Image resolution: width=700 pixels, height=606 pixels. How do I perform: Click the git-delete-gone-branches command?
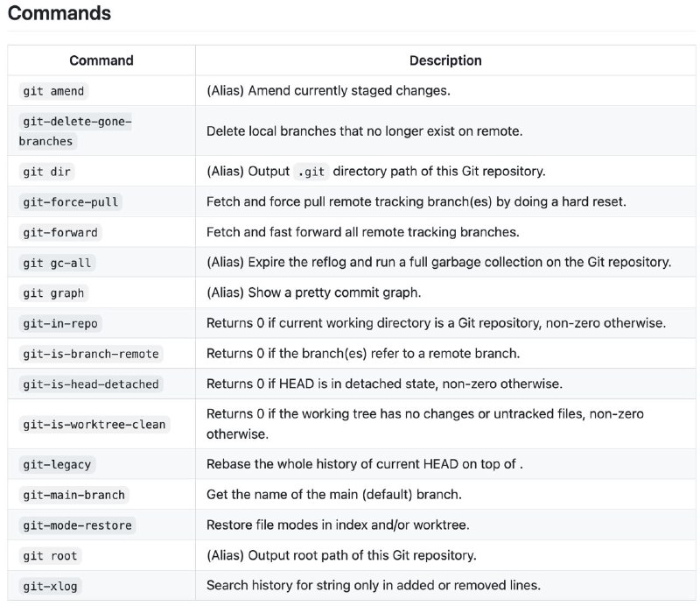[x=75, y=131]
